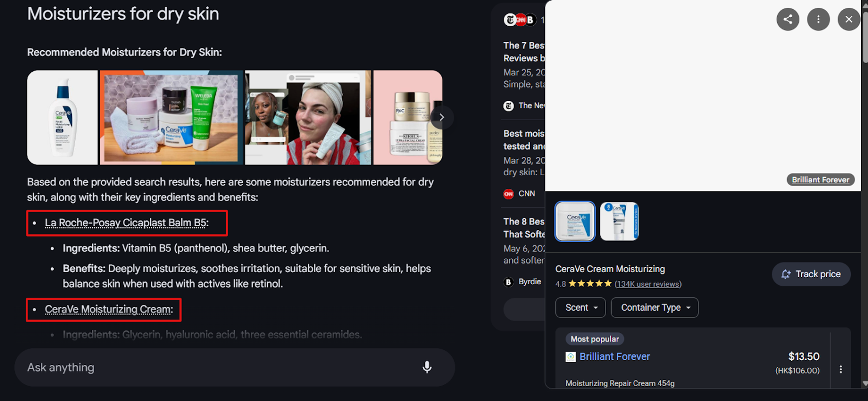This screenshot has width=868, height=401.
Task: Click the Brilliant Forever store favicon
Action: (x=571, y=357)
